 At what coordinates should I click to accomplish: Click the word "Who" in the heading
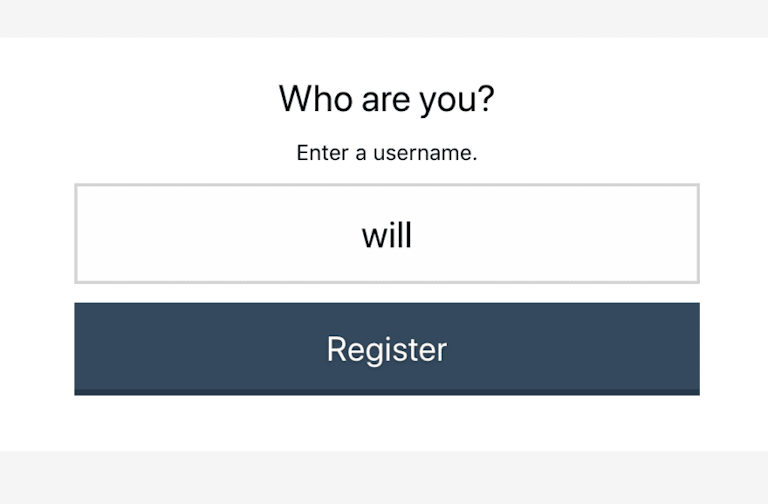coord(315,99)
